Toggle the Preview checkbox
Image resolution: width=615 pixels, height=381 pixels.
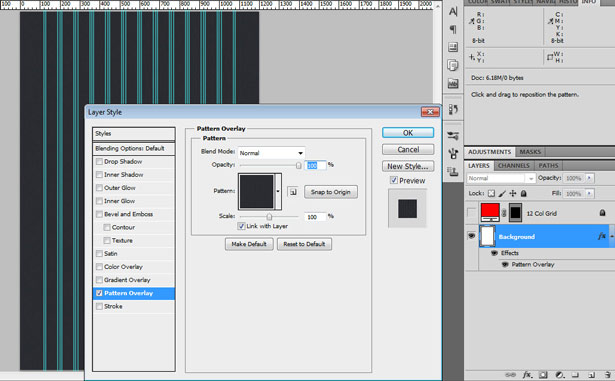(394, 180)
